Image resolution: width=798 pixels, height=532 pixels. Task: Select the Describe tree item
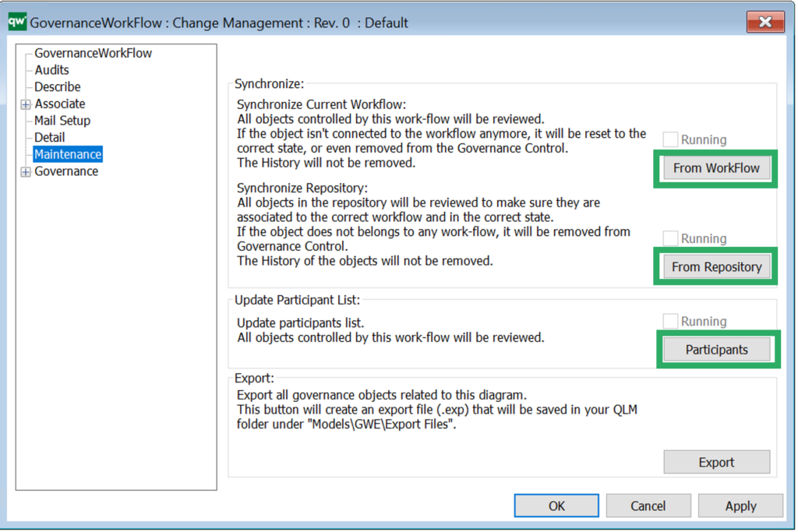[x=56, y=86]
